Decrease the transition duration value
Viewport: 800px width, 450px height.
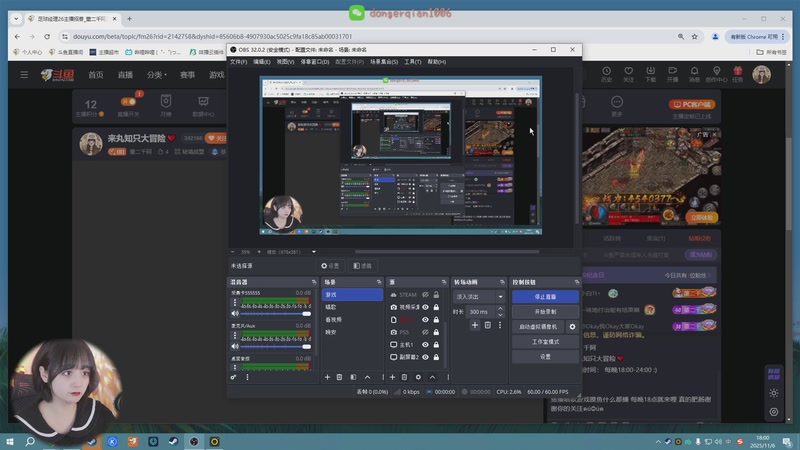pyautogui.click(x=500, y=314)
